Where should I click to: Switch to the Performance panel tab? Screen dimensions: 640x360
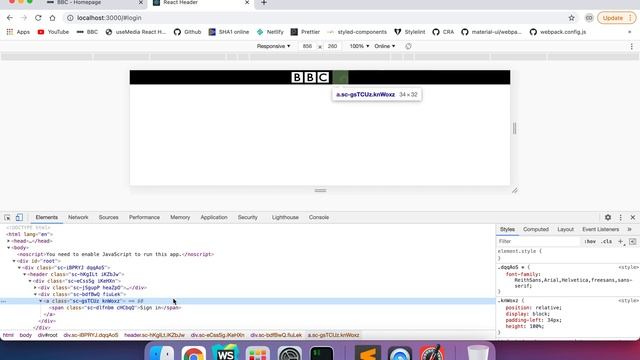144,218
